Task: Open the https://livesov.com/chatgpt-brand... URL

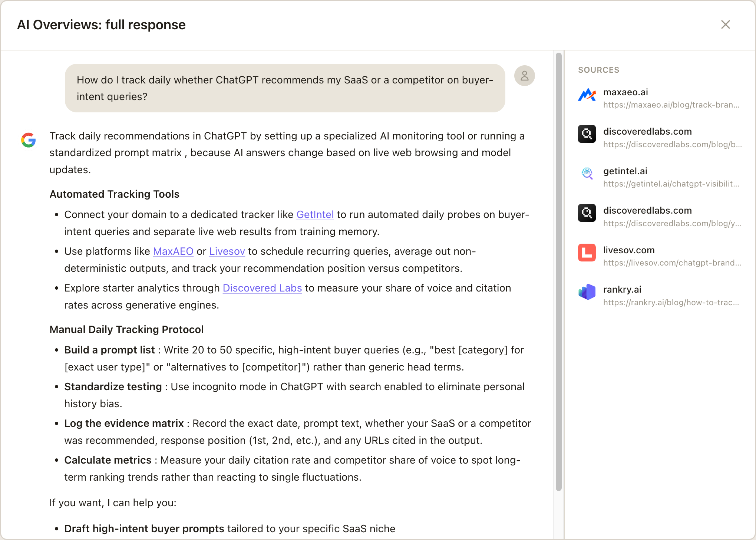Action: pos(672,263)
